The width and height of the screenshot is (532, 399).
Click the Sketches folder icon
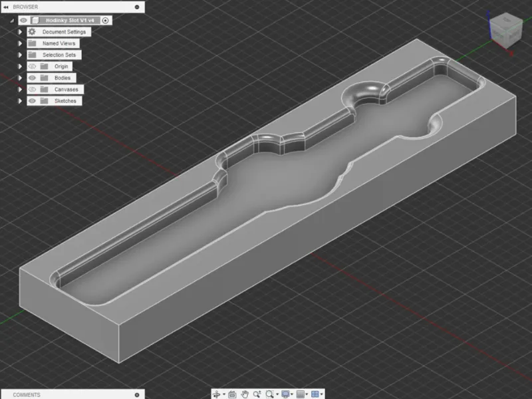(44, 101)
